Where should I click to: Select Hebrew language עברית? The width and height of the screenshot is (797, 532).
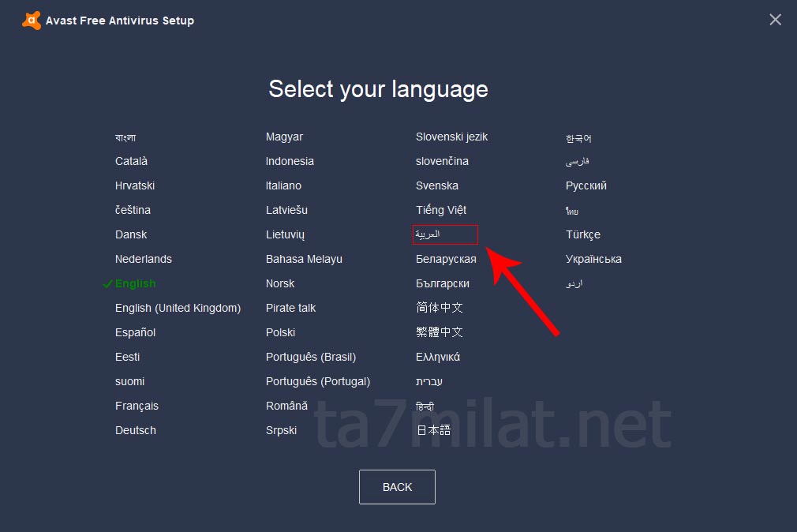pyautogui.click(x=429, y=381)
